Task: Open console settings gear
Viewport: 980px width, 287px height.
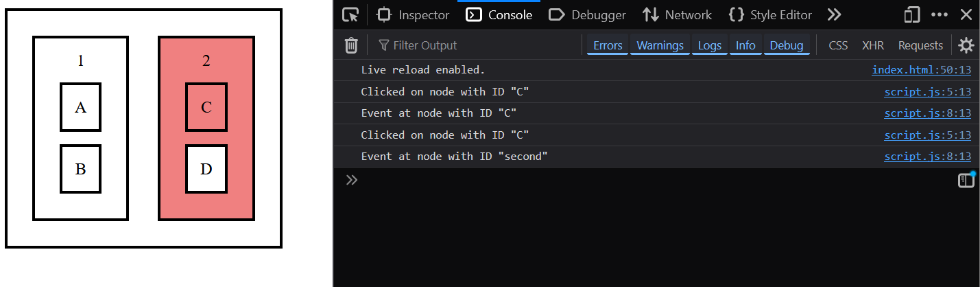Action: click(966, 45)
